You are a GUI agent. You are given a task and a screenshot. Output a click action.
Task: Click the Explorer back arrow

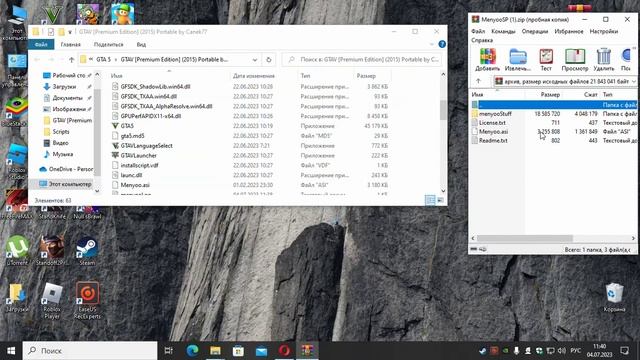[37, 60]
